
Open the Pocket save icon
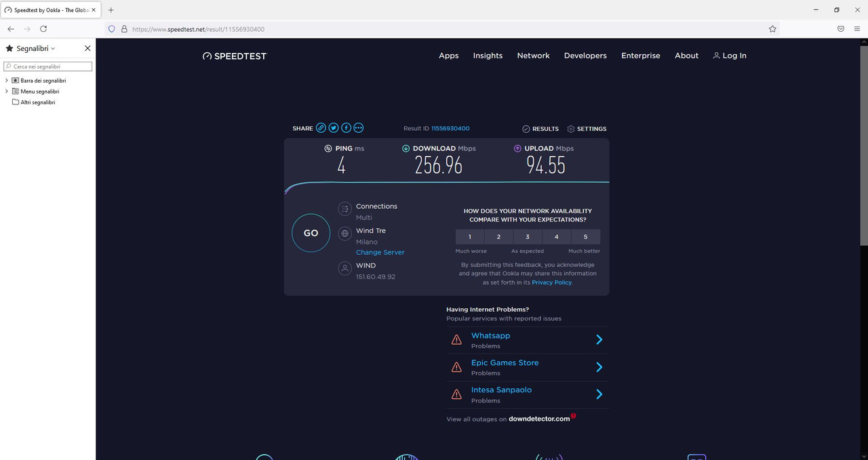click(840, 29)
